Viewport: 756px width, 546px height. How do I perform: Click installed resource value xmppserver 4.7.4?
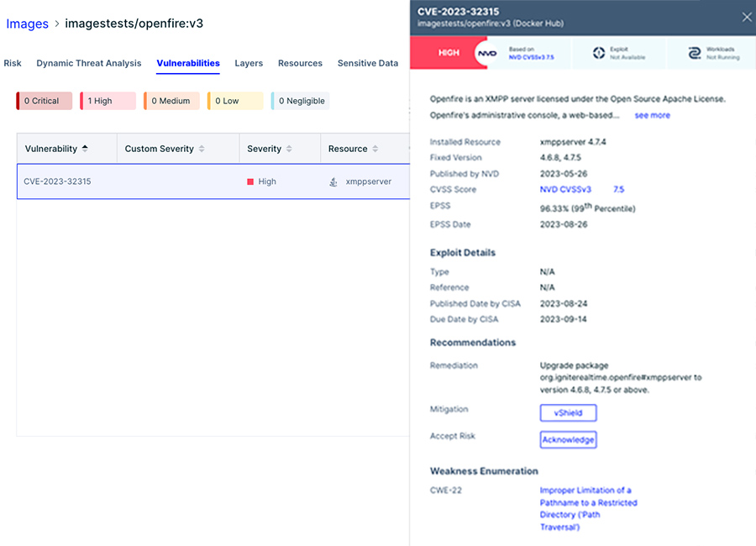(573, 142)
